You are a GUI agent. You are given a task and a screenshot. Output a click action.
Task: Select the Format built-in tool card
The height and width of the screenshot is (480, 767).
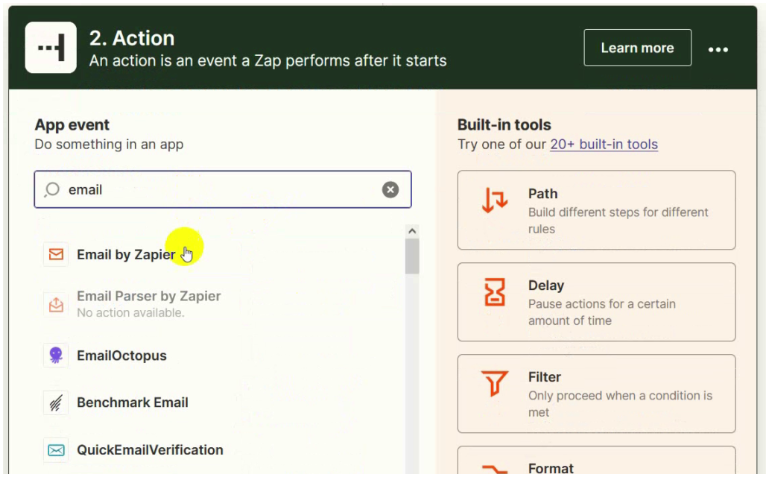tap(596, 460)
